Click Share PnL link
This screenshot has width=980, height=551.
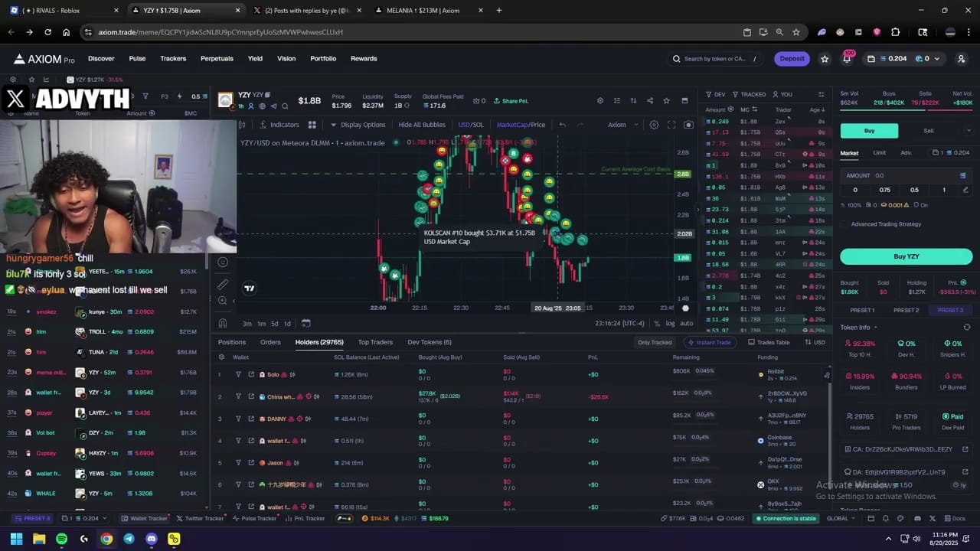pyautogui.click(x=511, y=101)
